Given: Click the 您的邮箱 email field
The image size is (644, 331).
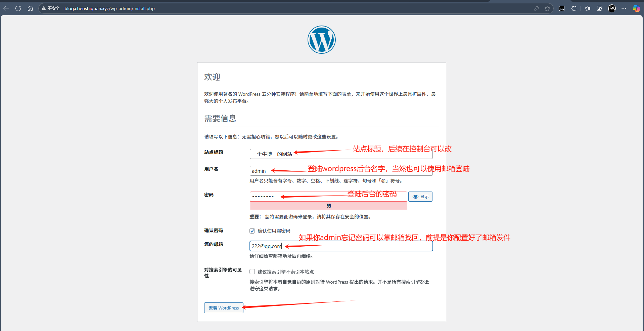Looking at the screenshot, I should click(x=341, y=246).
